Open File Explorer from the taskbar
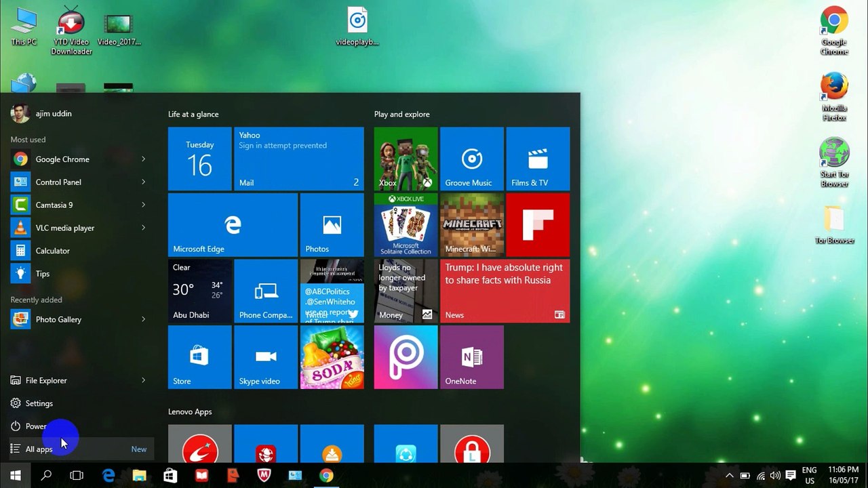This screenshot has width=868, height=488. point(139,475)
